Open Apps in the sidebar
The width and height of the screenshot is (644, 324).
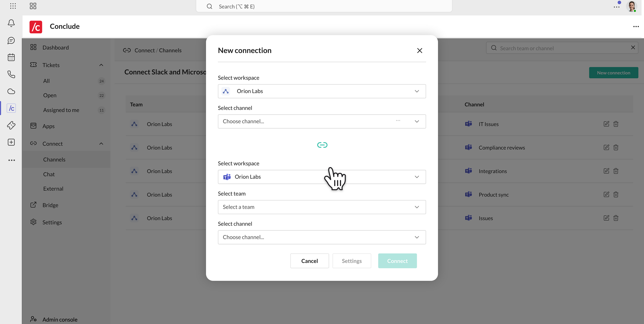click(x=48, y=126)
